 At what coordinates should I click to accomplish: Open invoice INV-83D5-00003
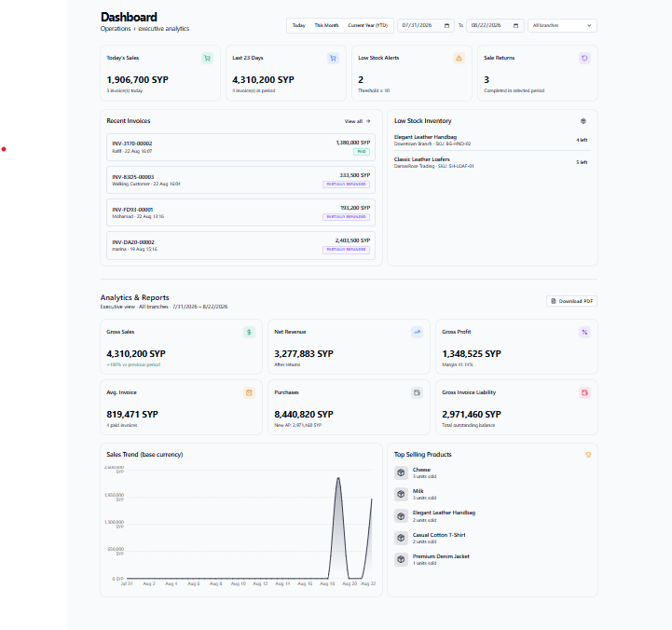240,180
